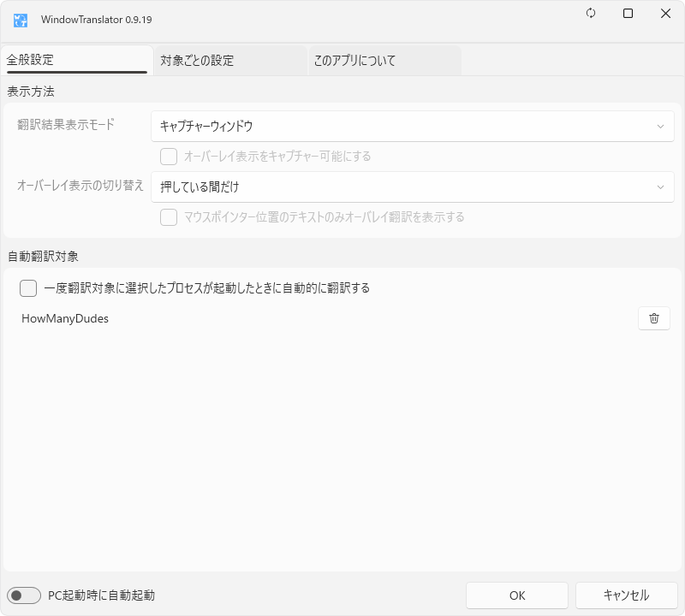
Task: Toggle PC起動時に自動起動 switch
Action: pos(24,595)
